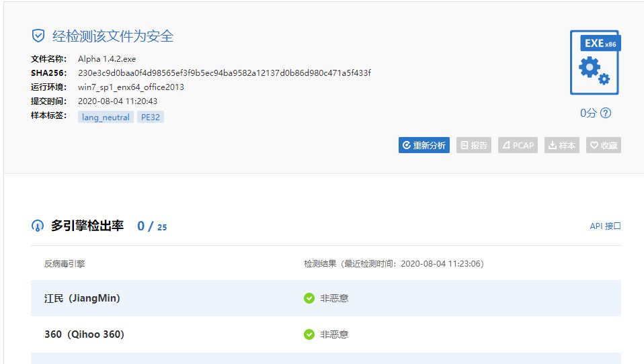
Task: Click JiangMin green check status icon
Action: pos(309,298)
